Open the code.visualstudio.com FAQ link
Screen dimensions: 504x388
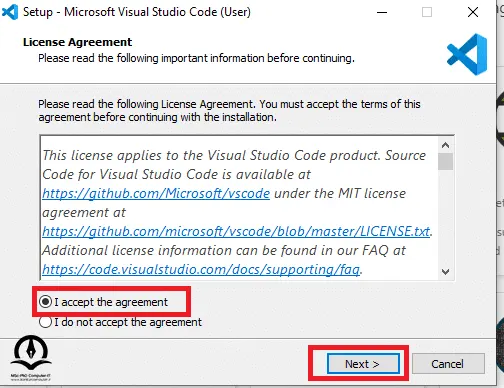click(x=201, y=269)
